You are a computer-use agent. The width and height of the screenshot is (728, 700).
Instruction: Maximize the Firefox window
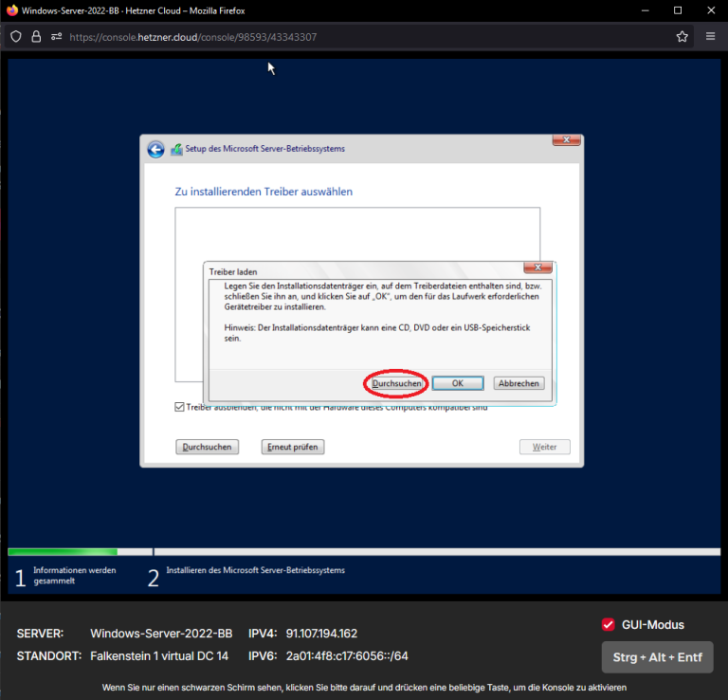(678, 10)
